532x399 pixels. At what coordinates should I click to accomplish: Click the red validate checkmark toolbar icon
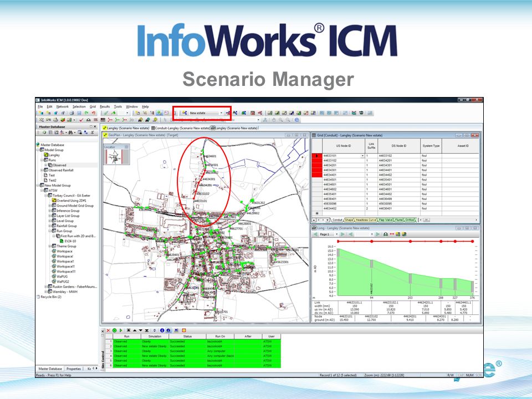click(x=81, y=120)
